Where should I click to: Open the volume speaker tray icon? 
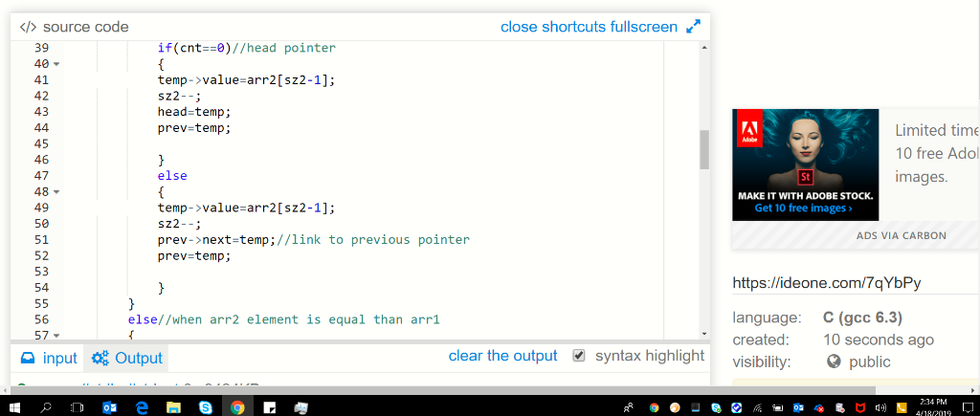click(881, 408)
